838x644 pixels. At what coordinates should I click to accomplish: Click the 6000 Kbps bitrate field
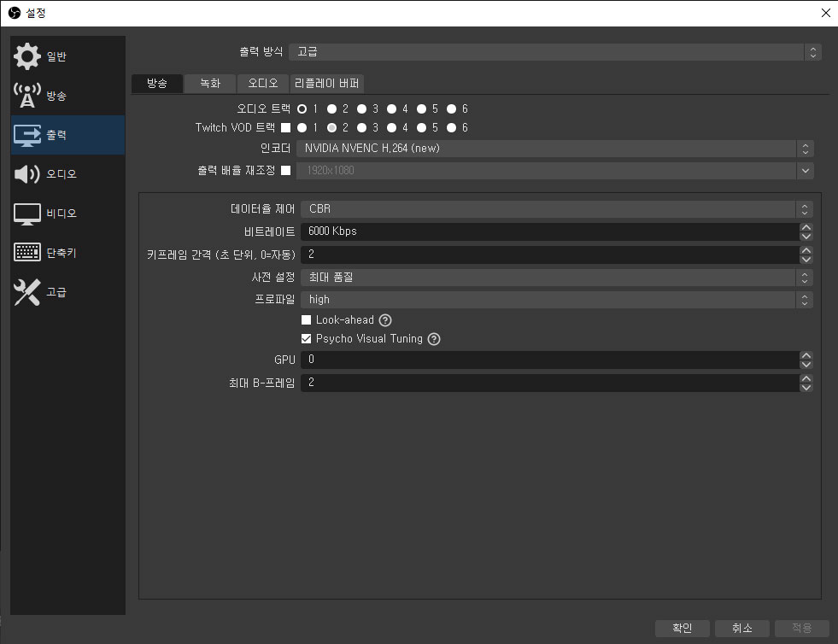click(x=550, y=231)
